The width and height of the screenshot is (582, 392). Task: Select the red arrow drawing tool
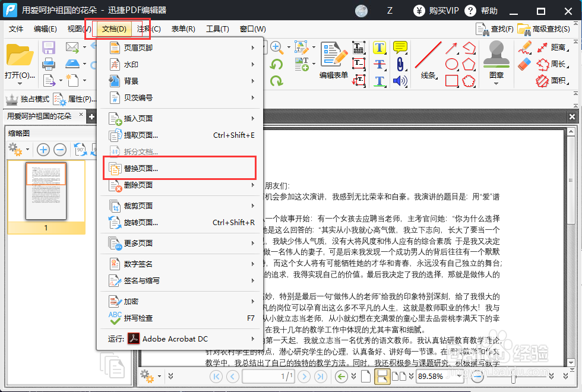pyautogui.click(x=451, y=48)
